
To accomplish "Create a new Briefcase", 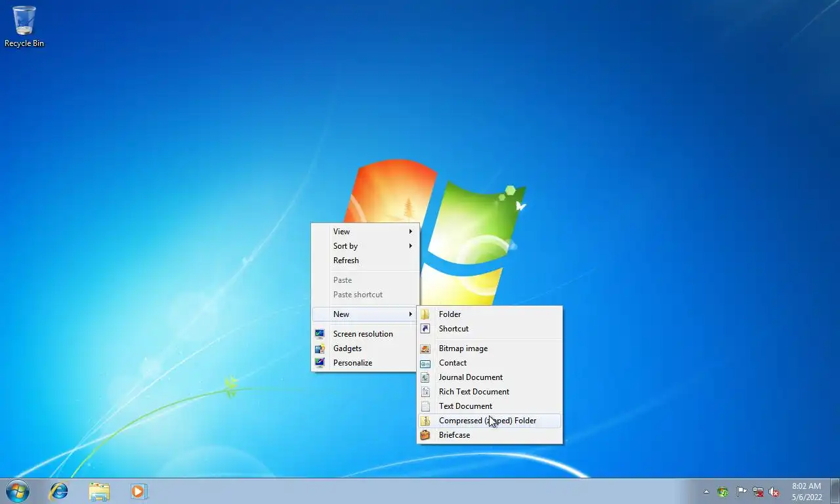I will (x=490, y=435).
